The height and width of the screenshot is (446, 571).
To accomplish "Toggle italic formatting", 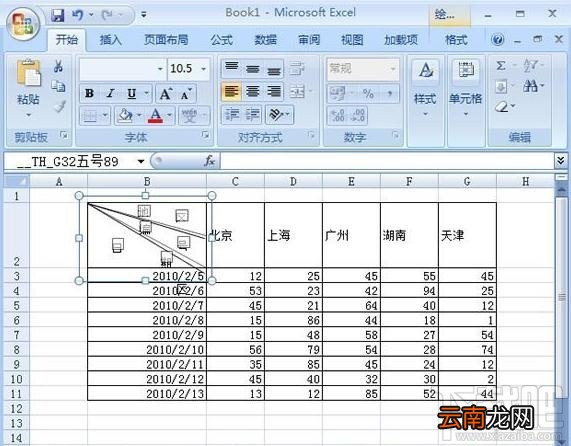I will (x=110, y=94).
